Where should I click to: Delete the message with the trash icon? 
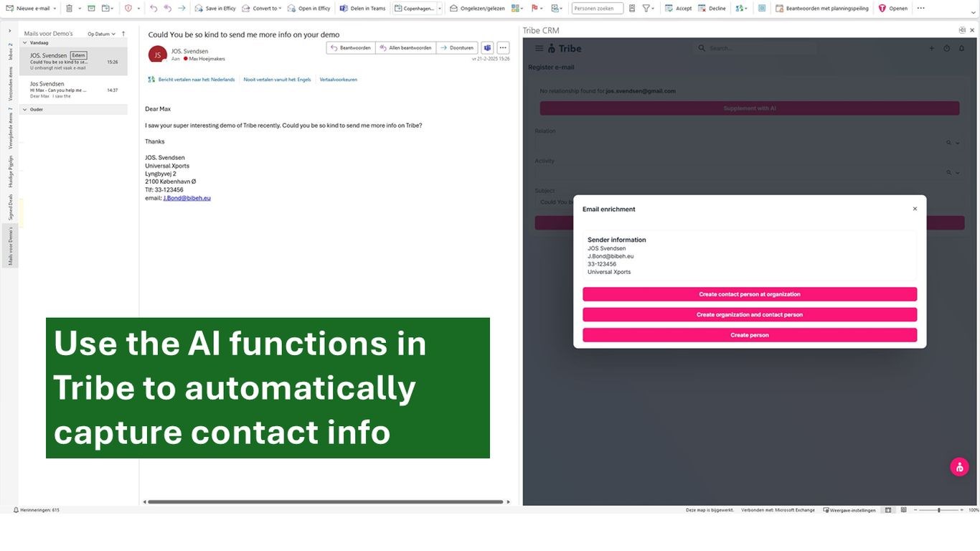(x=69, y=9)
